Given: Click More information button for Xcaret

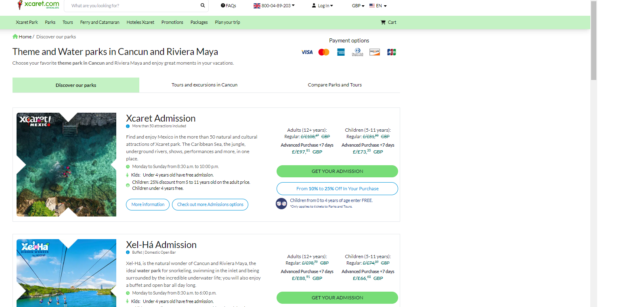Looking at the screenshot, I should click(148, 204).
